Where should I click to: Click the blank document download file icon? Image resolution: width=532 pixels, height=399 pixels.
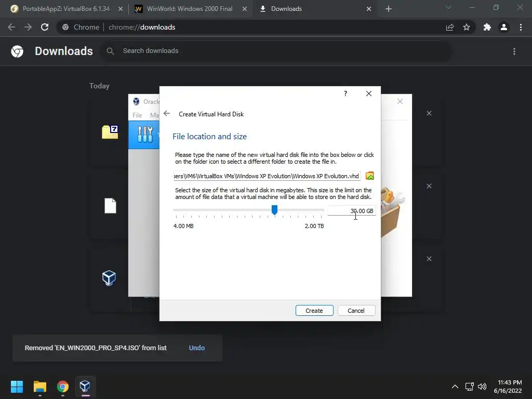110,206
